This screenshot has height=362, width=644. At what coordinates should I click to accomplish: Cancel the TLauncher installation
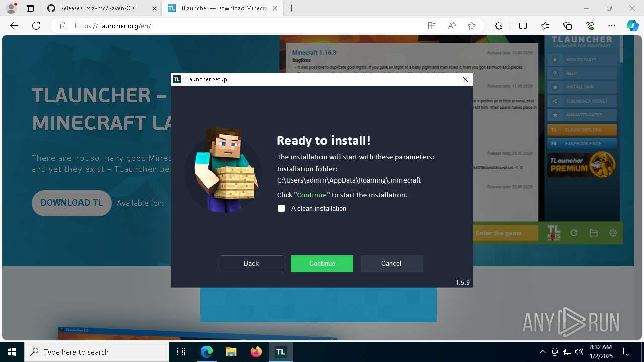click(x=391, y=263)
